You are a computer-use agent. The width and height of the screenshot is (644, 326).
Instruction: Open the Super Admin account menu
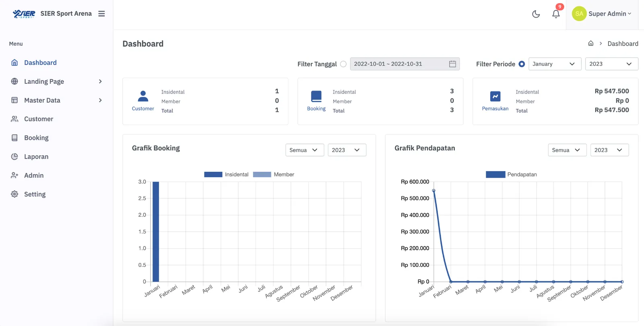pos(602,14)
